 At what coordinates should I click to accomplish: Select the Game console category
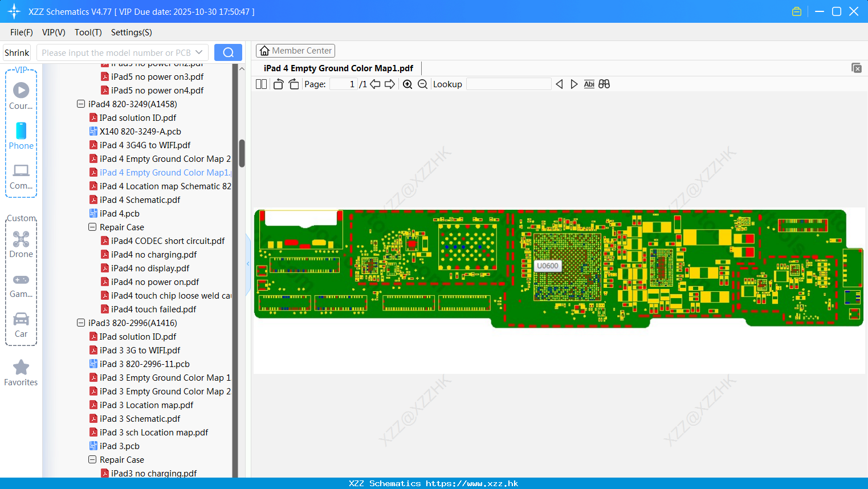tap(21, 285)
